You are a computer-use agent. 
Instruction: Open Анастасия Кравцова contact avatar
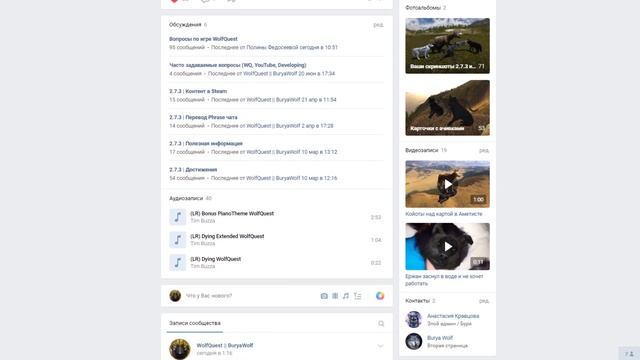[x=413, y=320]
